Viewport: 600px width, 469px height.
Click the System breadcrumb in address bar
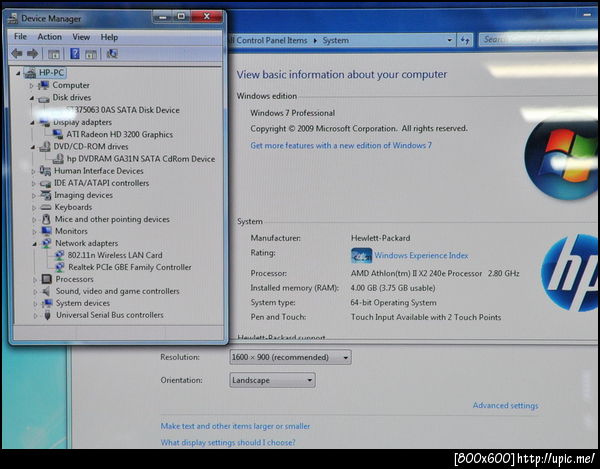pos(336,40)
